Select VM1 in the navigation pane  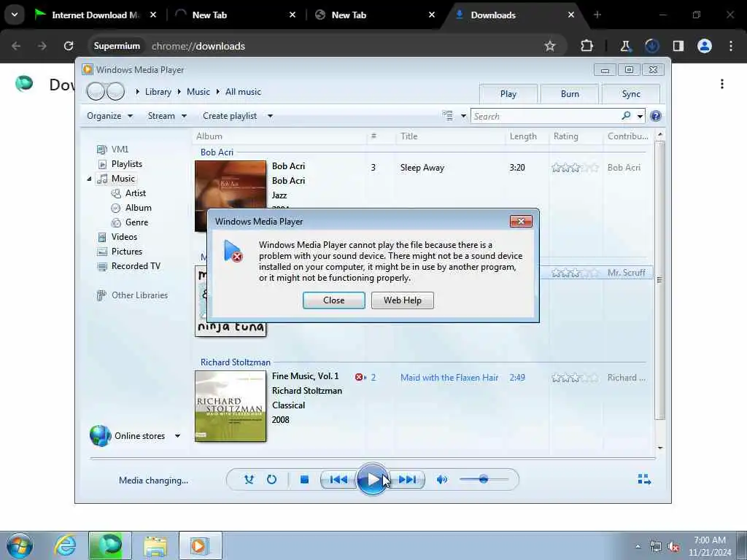tap(120, 149)
